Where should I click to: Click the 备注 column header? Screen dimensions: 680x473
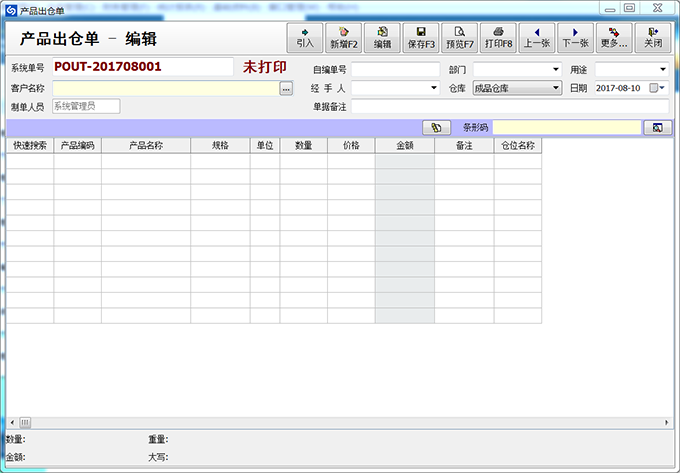[464, 146]
